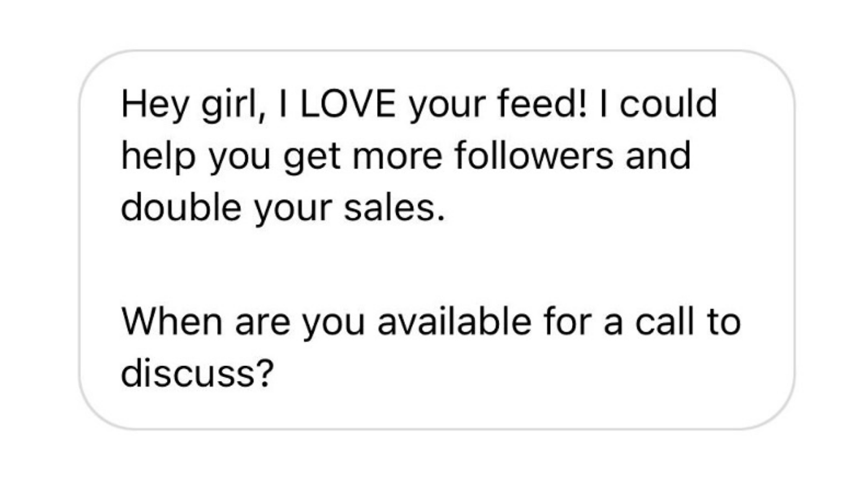Click the word "double" in the message
The width and height of the screenshot is (868, 488).
pos(181,208)
